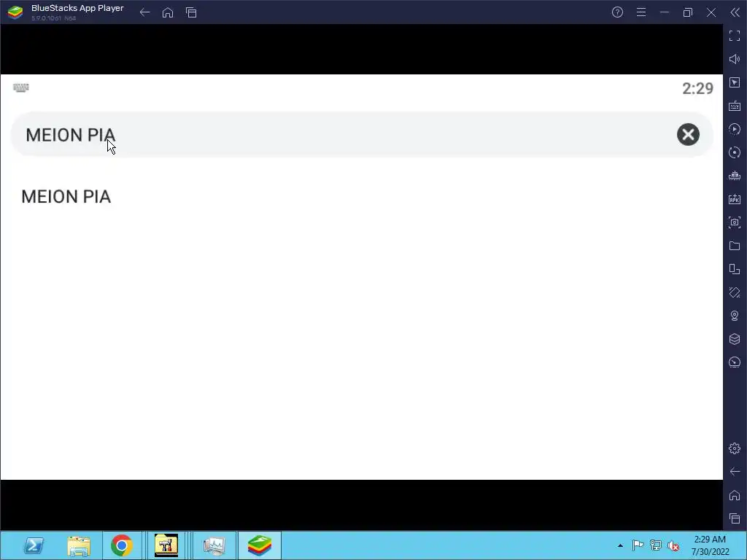Click recent apps icon at sidebar bottom
The image size is (747, 560).
[x=735, y=518]
